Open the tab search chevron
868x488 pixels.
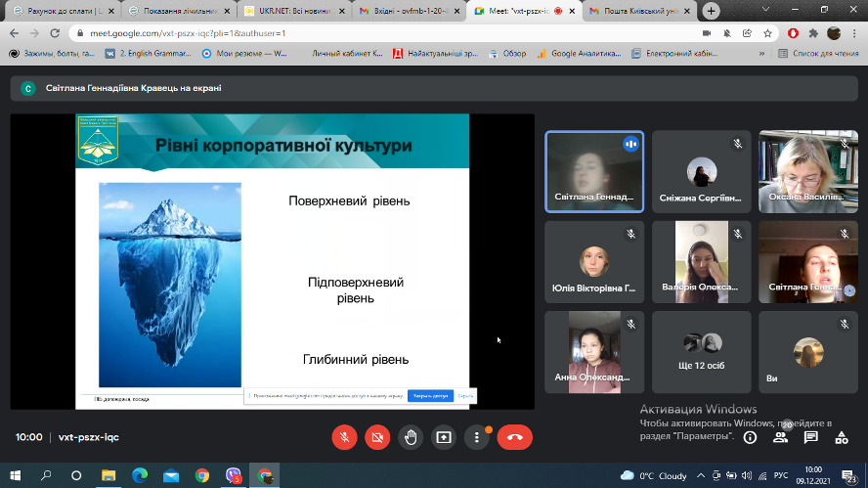[x=765, y=10]
